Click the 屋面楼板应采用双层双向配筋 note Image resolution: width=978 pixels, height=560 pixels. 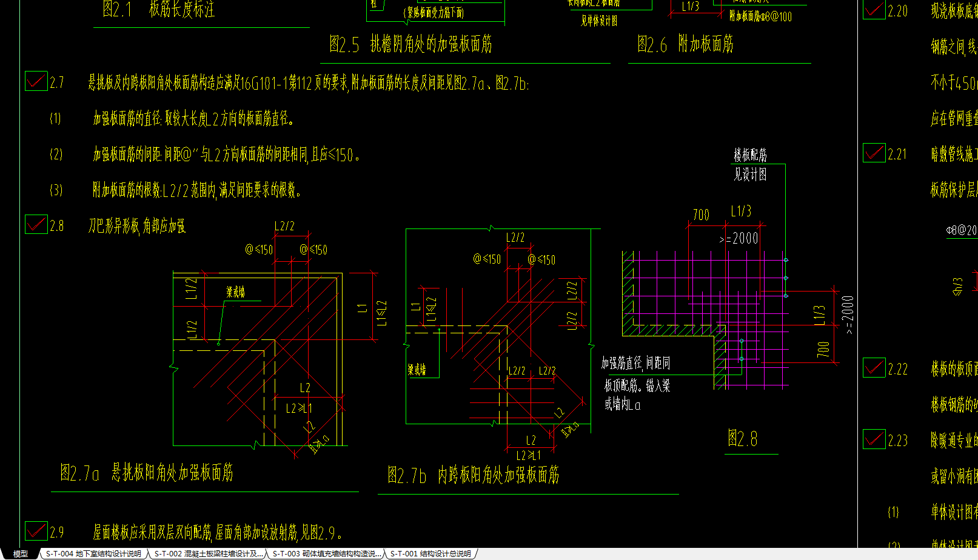(217, 532)
